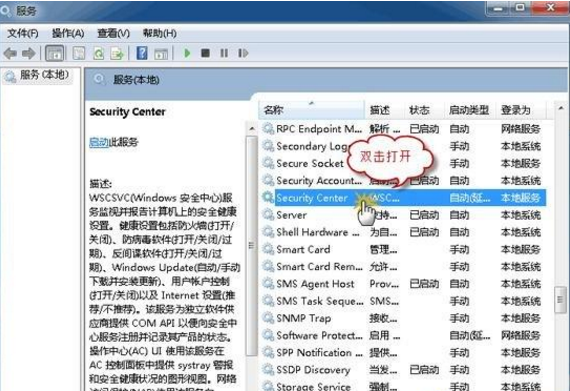Image resolution: width=570 pixels, height=391 pixels.
Task: Select the Software Protection service row
Action: tap(404, 335)
